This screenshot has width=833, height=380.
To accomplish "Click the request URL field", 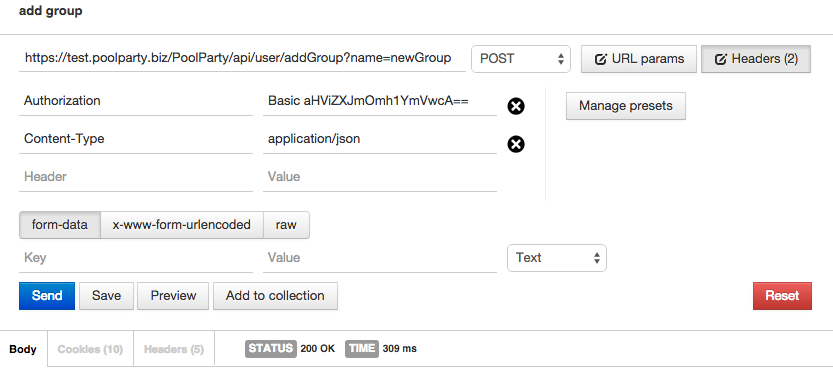I will pyautogui.click(x=242, y=58).
